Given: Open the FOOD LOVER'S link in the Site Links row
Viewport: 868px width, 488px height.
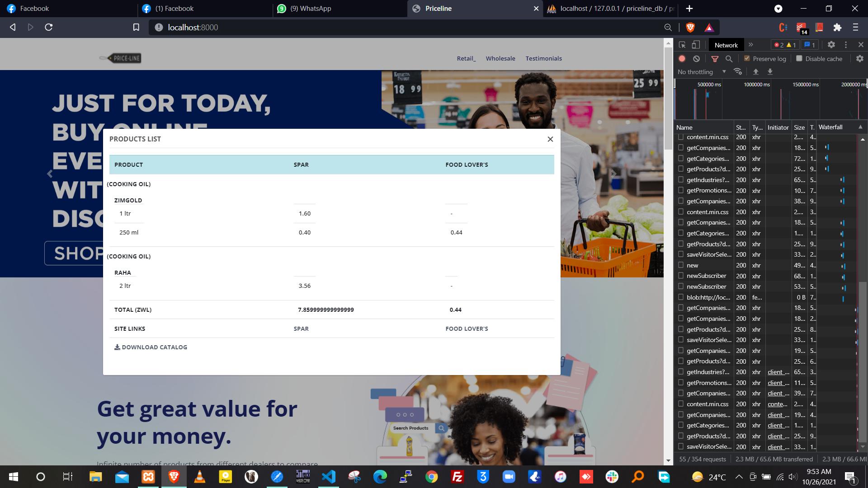Looking at the screenshot, I should coord(467,328).
